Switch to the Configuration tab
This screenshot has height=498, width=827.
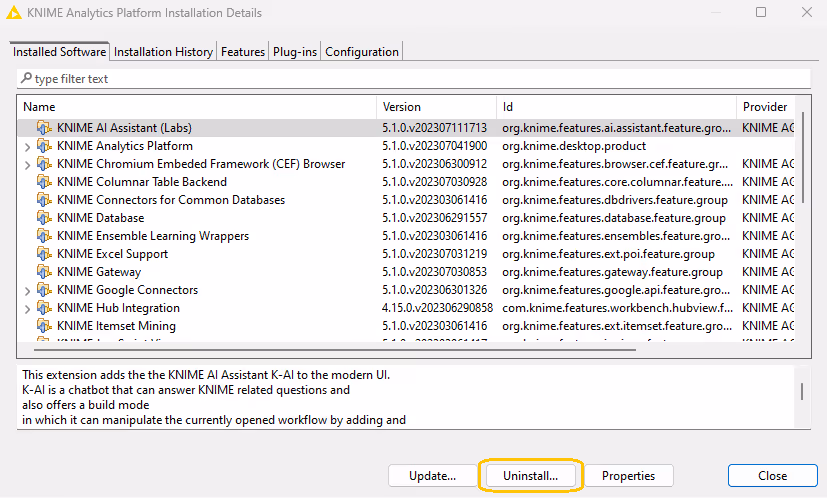point(362,52)
